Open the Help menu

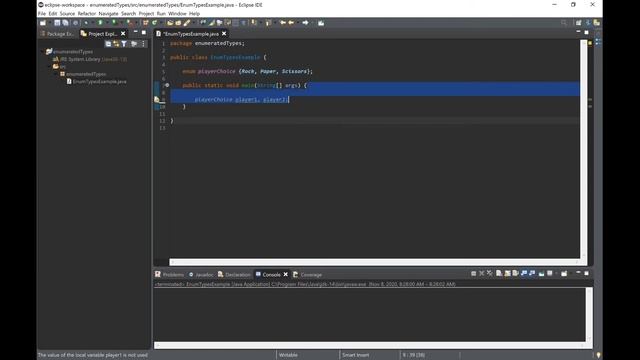point(194,13)
